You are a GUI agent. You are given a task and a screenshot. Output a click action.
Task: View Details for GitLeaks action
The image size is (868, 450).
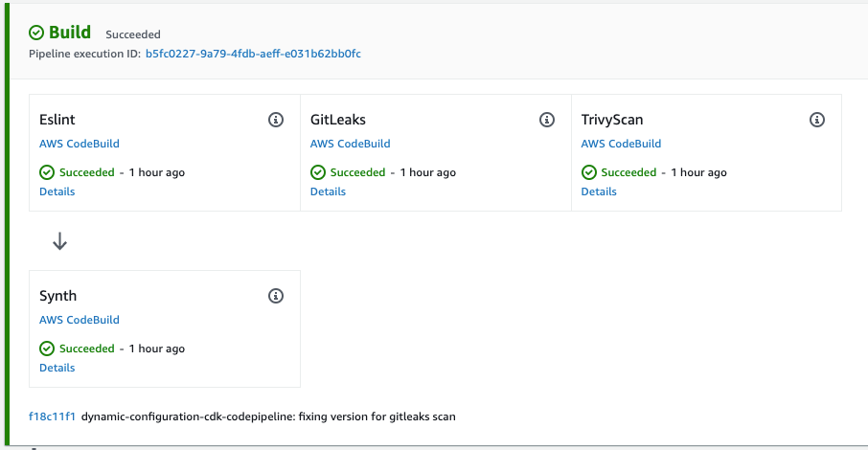pyautogui.click(x=328, y=191)
